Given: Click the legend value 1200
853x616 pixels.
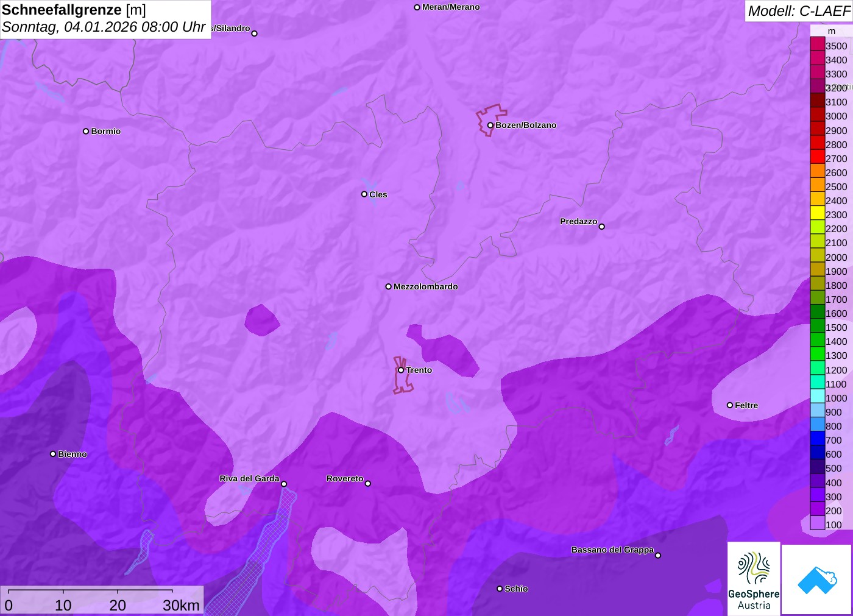Looking at the screenshot, I should pos(837,370).
